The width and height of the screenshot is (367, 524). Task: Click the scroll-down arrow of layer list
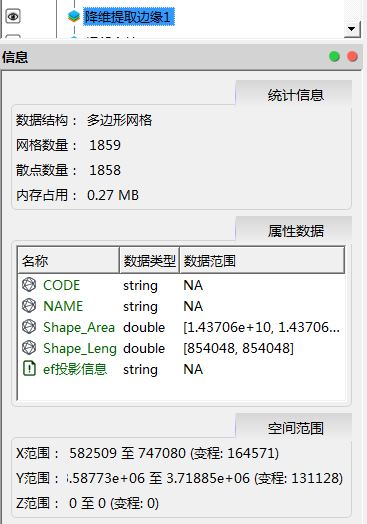pyautogui.click(x=352, y=29)
